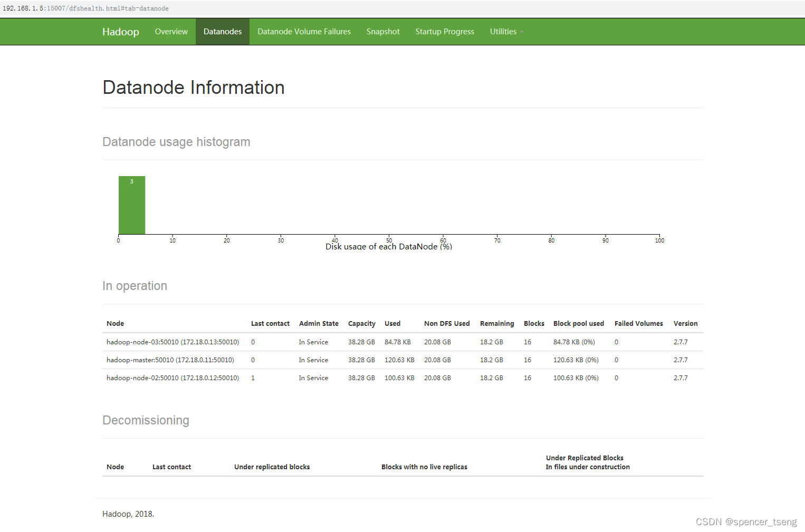805x532 pixels.
Task: Click the green histogram usage bar
Action: [131, 205]
